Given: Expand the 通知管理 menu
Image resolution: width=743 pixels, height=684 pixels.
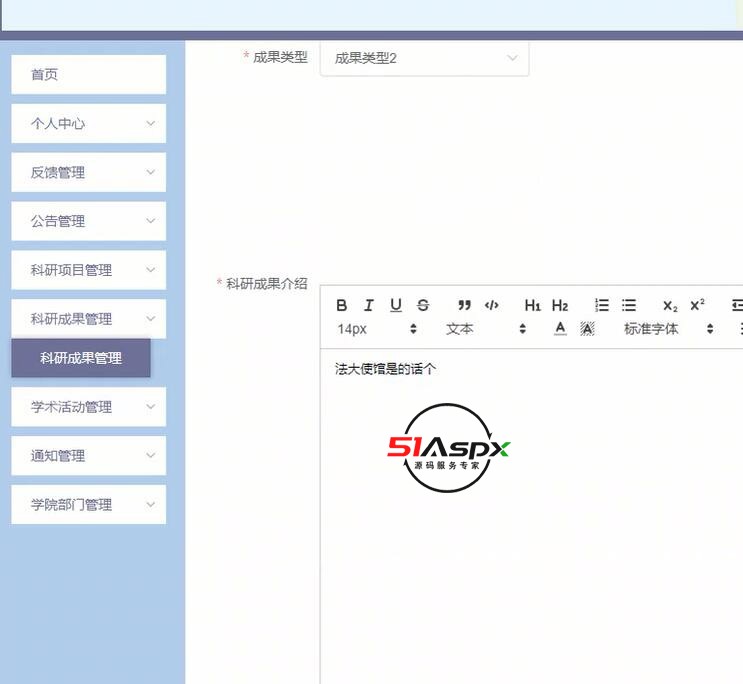Looking at the screenshot, I should pyautogui.click(x=89, y=456).
